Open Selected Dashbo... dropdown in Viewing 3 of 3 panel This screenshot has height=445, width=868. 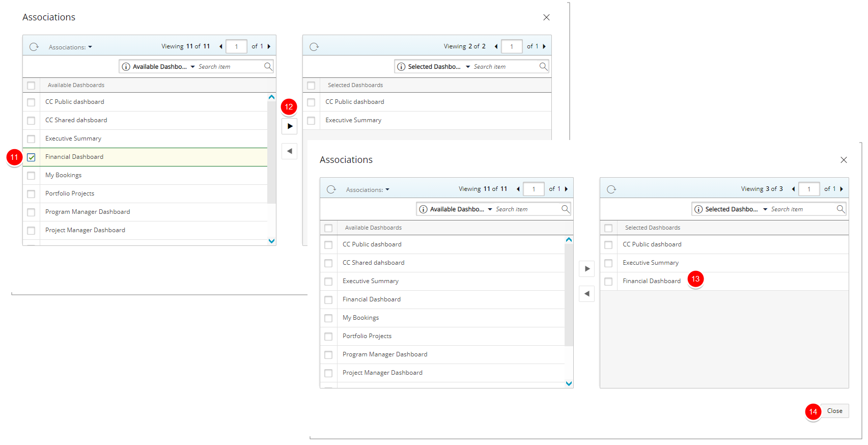click(765, 209)
